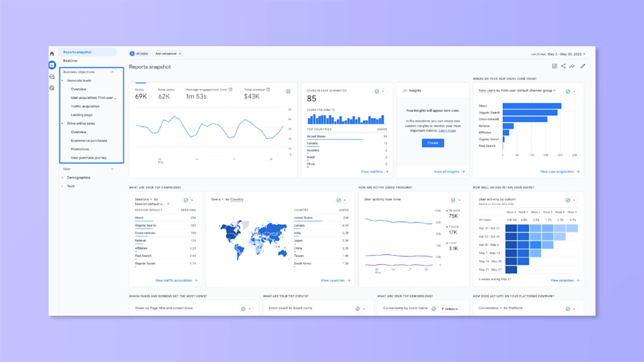Collapse the Generate leads group
Viewport: 644px width, 362px height.
[x=62, y=81]
